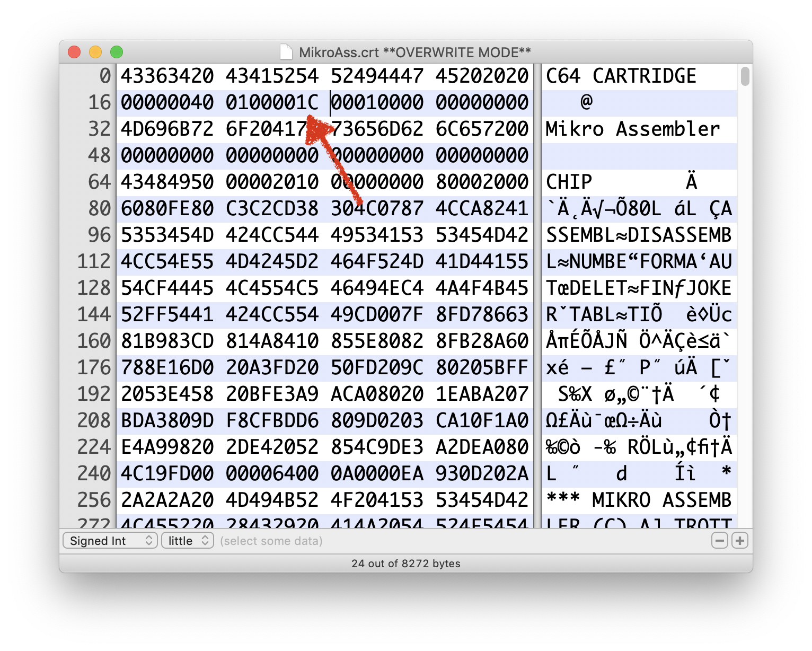Click hex group 5353454D in row 96
The height and width of the screenshot is (651, 812).
tap(167, 235)
